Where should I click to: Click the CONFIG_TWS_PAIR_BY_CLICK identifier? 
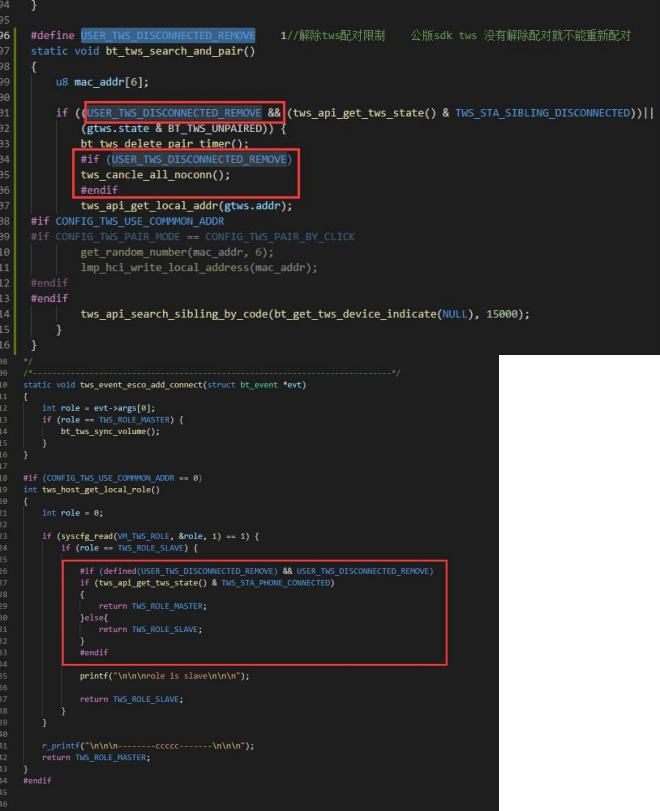pyautogui.click(x=280, y=237)
